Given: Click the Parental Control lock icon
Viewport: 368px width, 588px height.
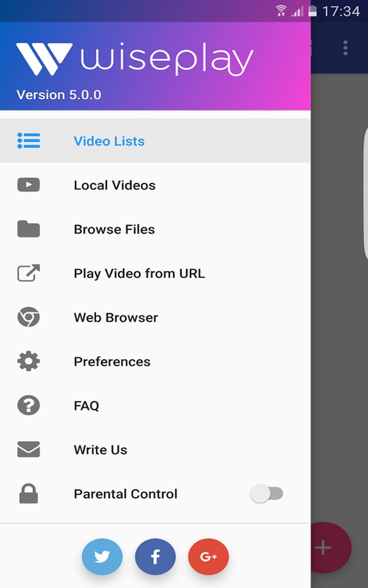Looking at the screenshot, I should 29,494.
